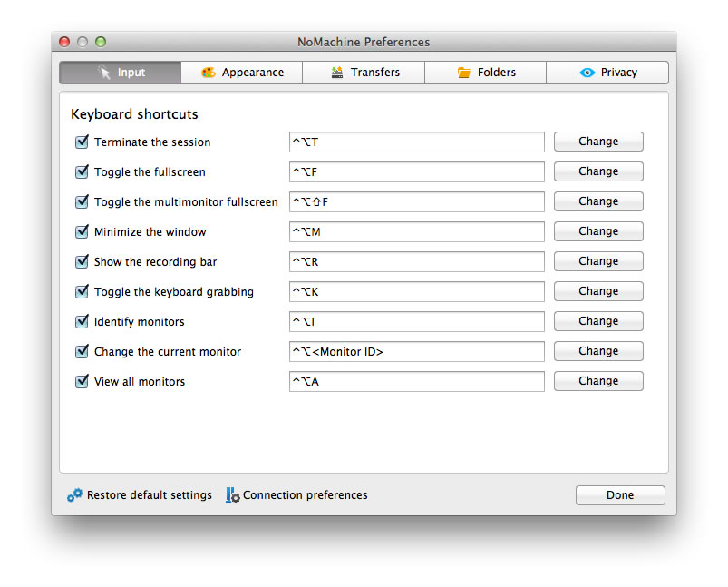Focus the Show the recording bar shortcut field
Image resolution: width=728 pixels, height=587 pixels.
pyautogui.click(x=416, y=261)
